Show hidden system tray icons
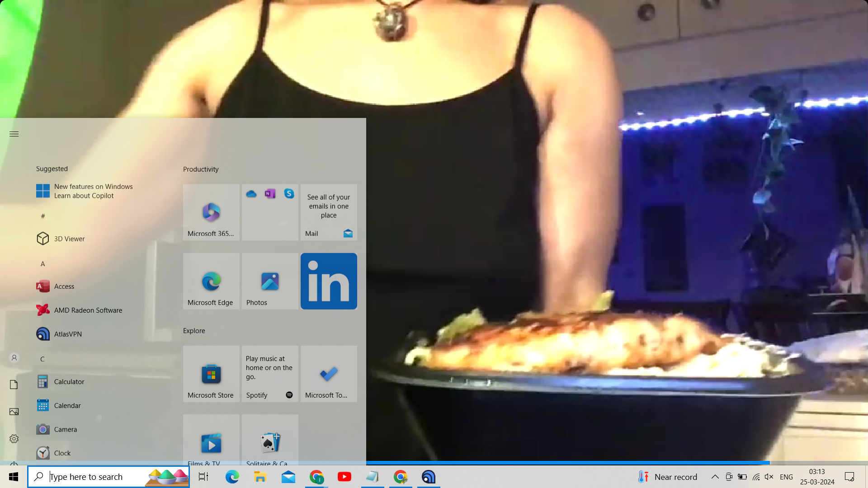 (x=715, y=477)
